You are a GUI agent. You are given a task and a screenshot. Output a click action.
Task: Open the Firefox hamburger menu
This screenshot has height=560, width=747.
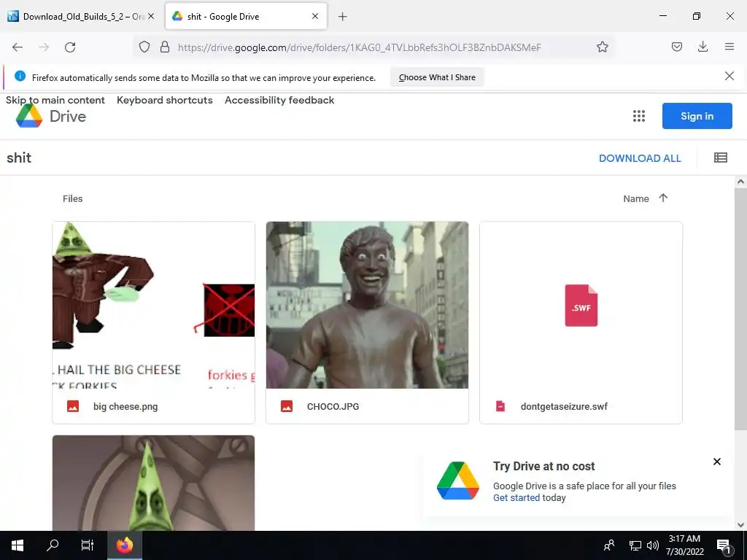(x=729, y=47)
